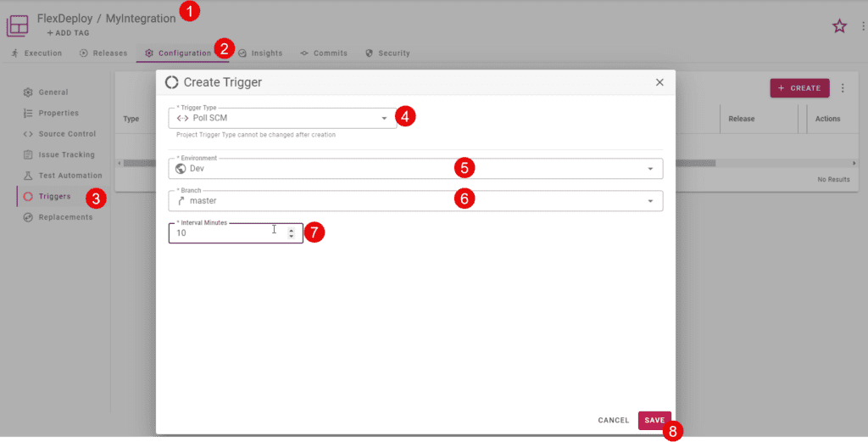The width and height of the screenshot is (868, 442).
Task: Click the Commits node icon
Action: pos(304,53)
